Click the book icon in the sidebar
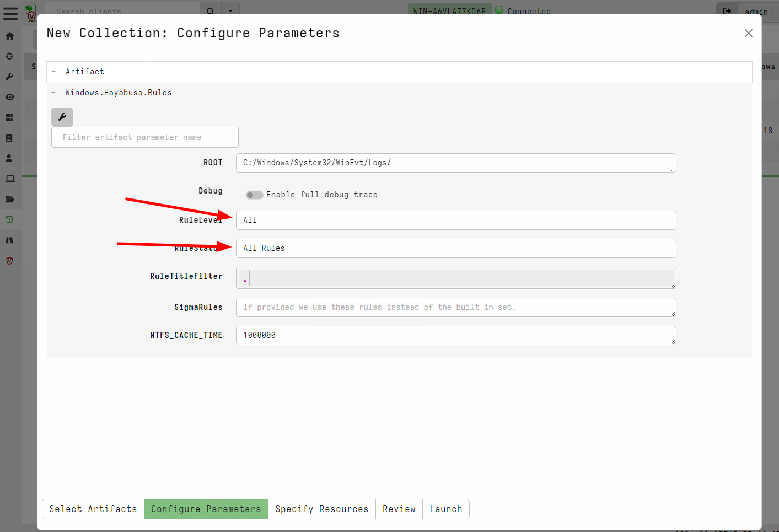Image resolution: width=779 pixels, height=532 pixels. 10,138
